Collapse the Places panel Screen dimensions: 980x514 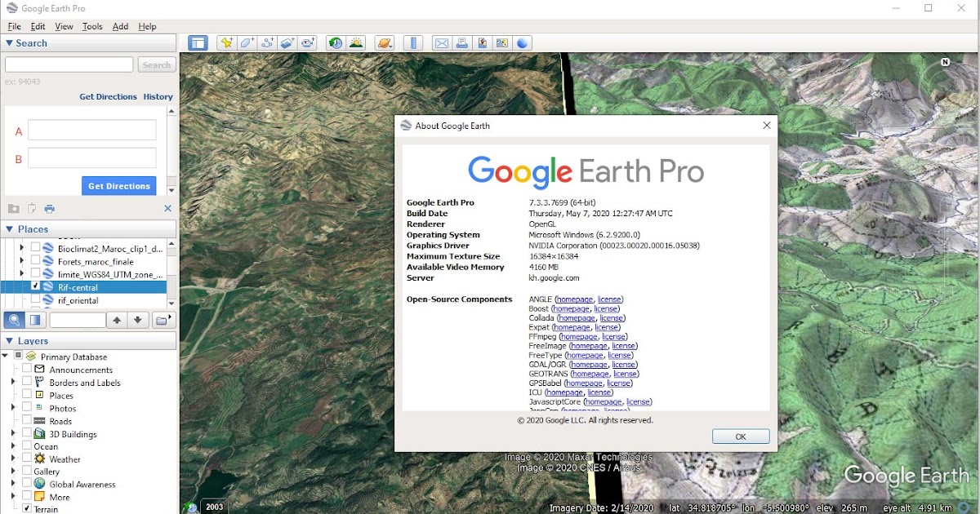[x=10, y=229]
